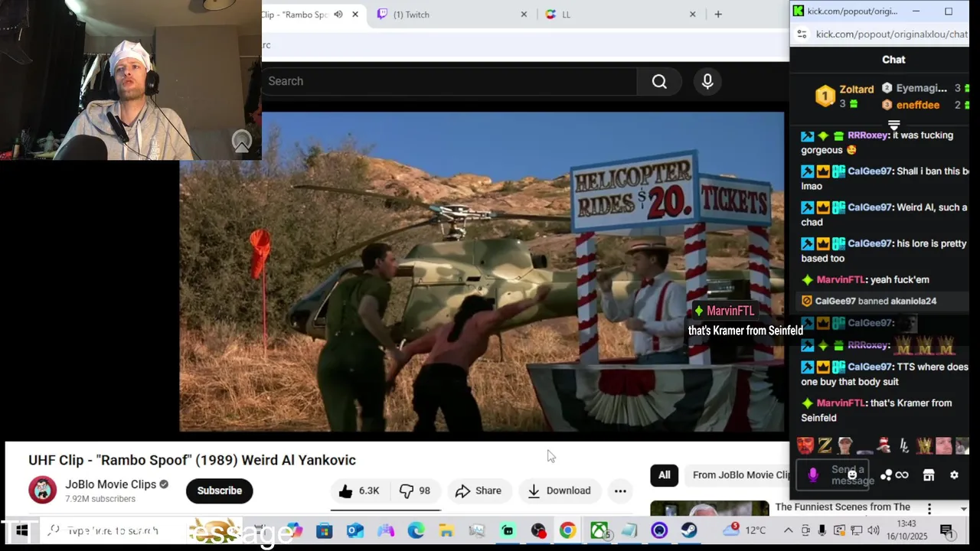Open Microsoft Store from taskbar
The height and width of the screenshot is (551, 980).
click(x=325, y=530)
